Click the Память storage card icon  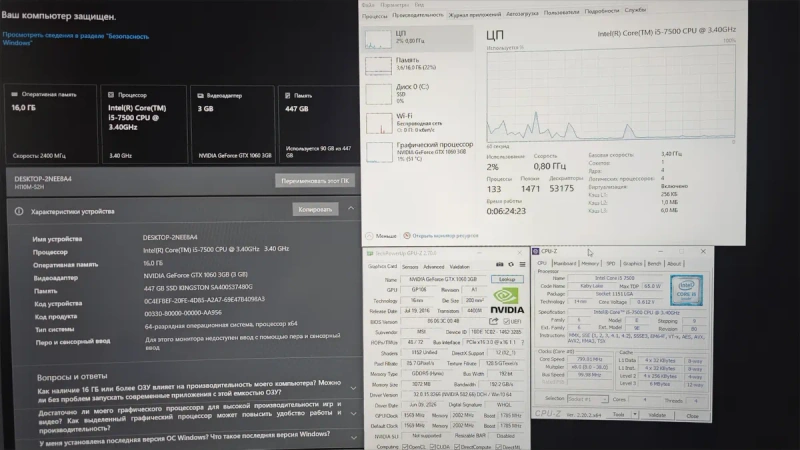287,95
